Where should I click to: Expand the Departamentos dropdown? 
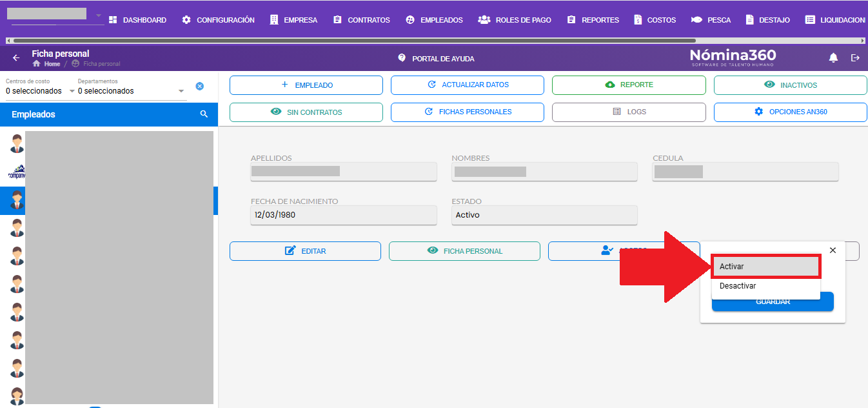(132, 91)
